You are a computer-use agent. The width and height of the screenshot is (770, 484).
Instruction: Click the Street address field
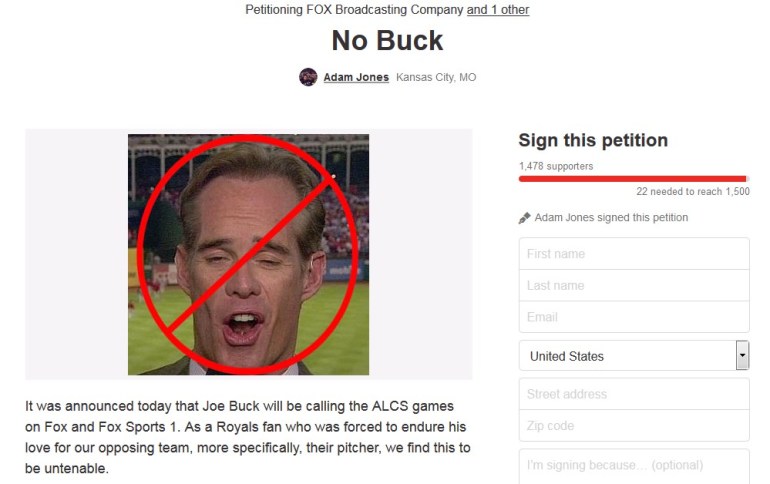click(634, 394)
